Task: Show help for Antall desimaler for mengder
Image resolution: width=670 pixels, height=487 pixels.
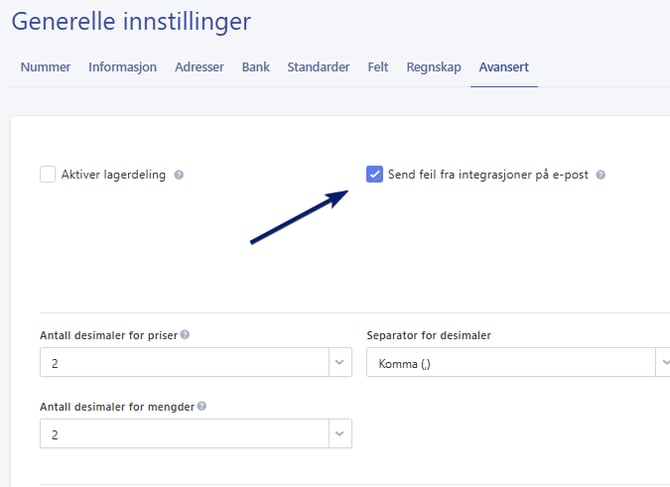Action: (202, 406)
